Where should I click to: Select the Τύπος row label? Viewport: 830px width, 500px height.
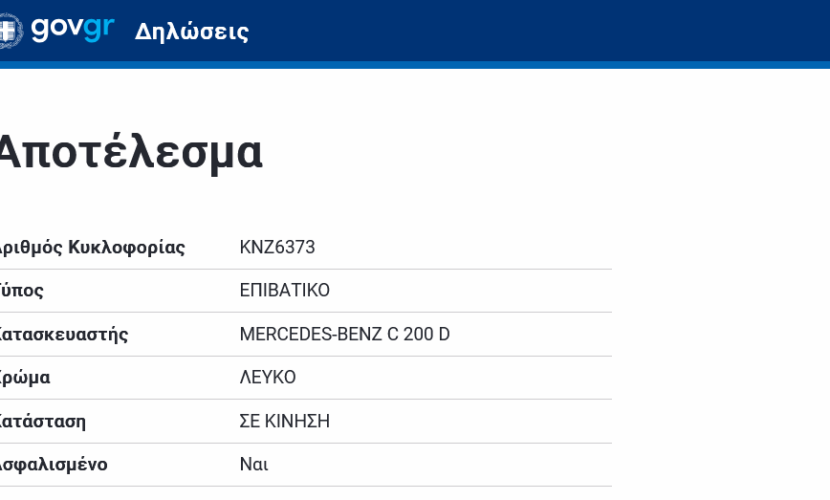(21, 290)
